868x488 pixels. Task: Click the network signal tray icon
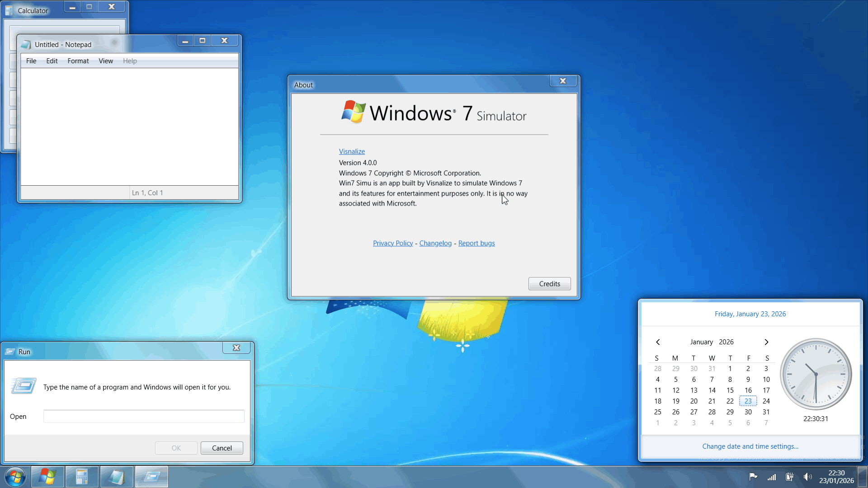pyautogui.click(x=772, y=477)
